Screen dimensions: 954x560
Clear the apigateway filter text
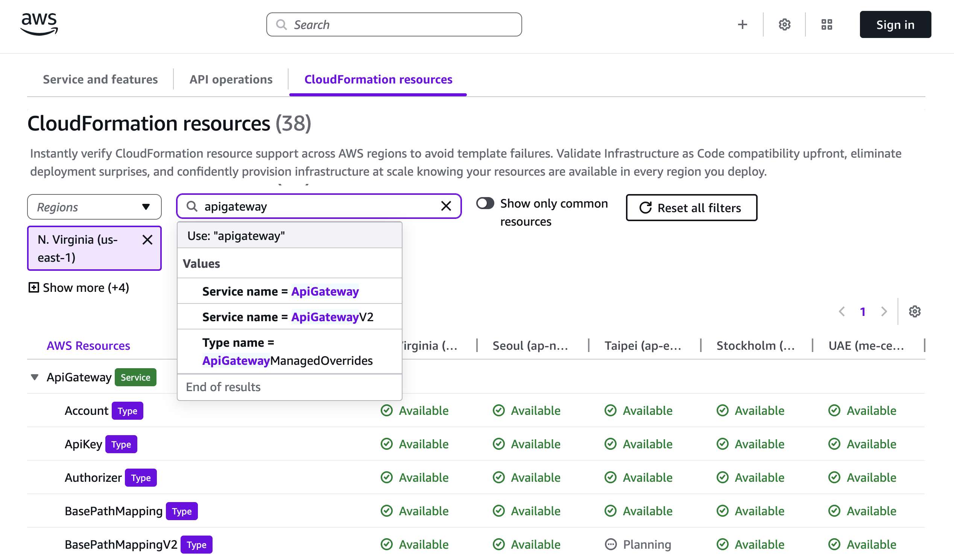(x=446, y=206)
